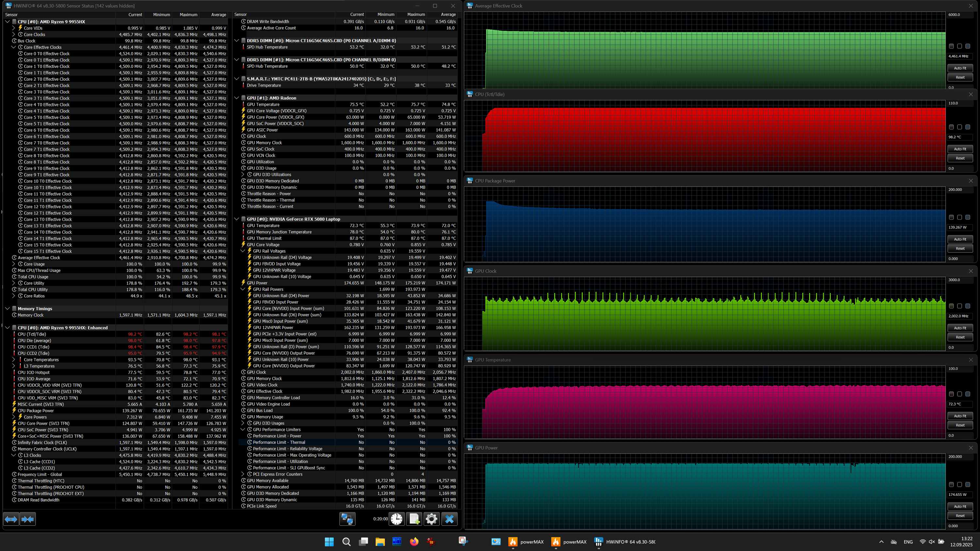
Task: Open sensor settings gear icon
Action: click(432, 519)
